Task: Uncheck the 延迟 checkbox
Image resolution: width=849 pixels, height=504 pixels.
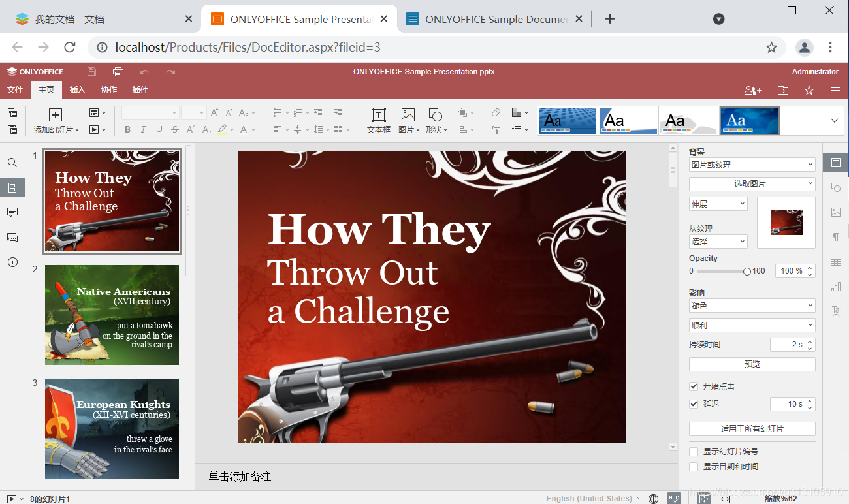Action: point(694,404)
